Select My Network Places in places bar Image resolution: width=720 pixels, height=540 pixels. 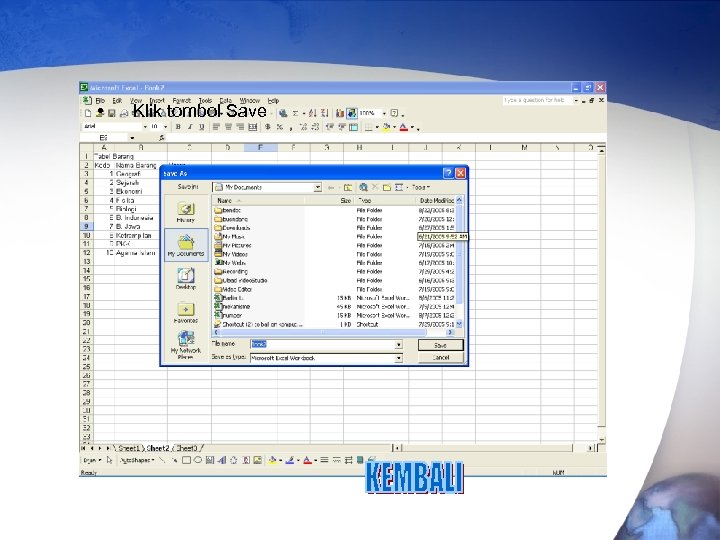[x=186, y=345]
